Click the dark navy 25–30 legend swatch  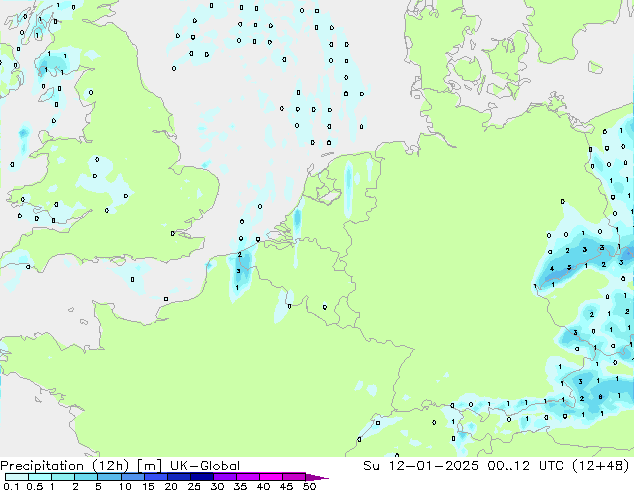click(x=201, y=477)
